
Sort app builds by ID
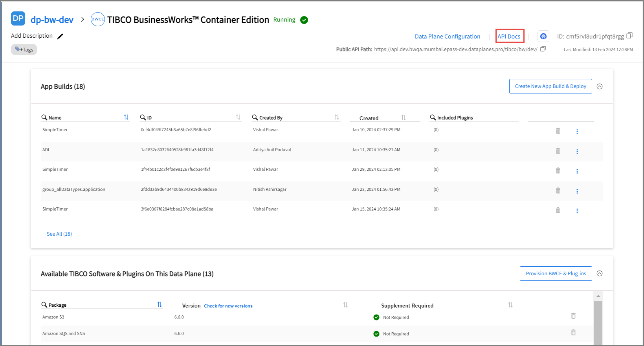[238, 117]
